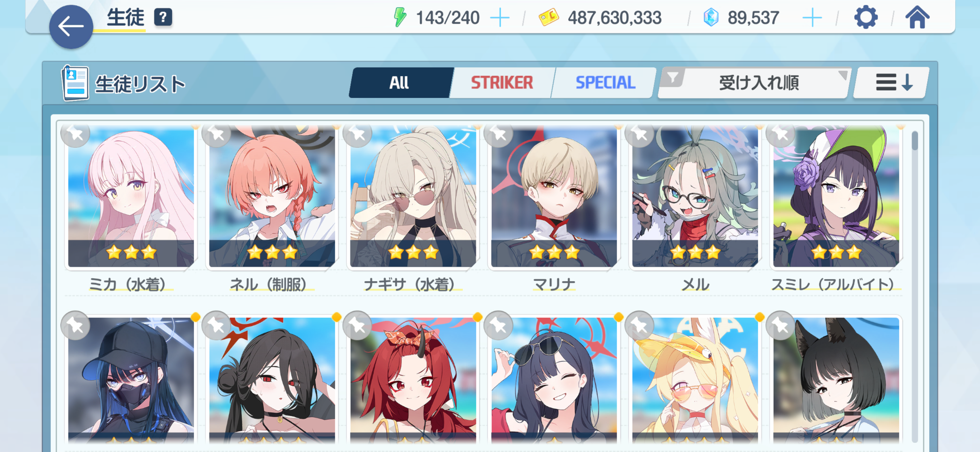Click the green energy lightning icon
The width and height of the screenshot is (980, 452).
tap(400, 18)
